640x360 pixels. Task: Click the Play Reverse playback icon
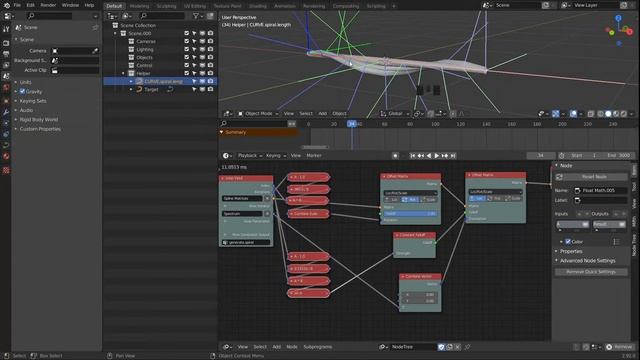coord(429,156)
